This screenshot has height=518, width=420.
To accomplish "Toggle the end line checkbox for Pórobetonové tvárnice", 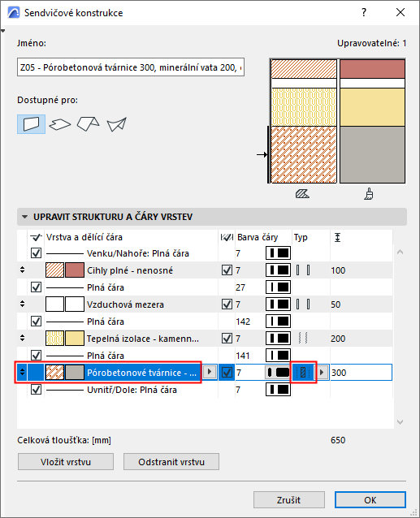I will [x=227, y=373].
